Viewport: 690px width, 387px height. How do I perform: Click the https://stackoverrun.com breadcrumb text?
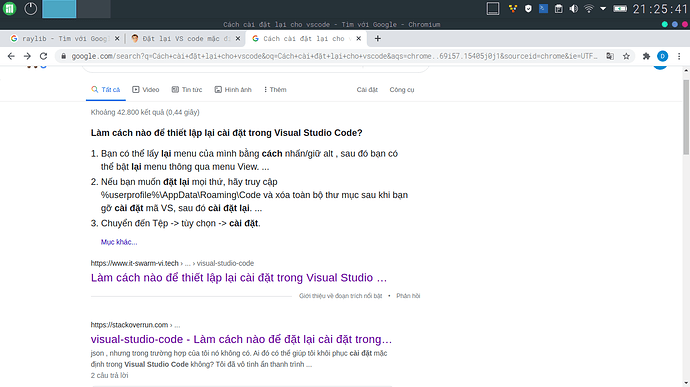[129, 325]
